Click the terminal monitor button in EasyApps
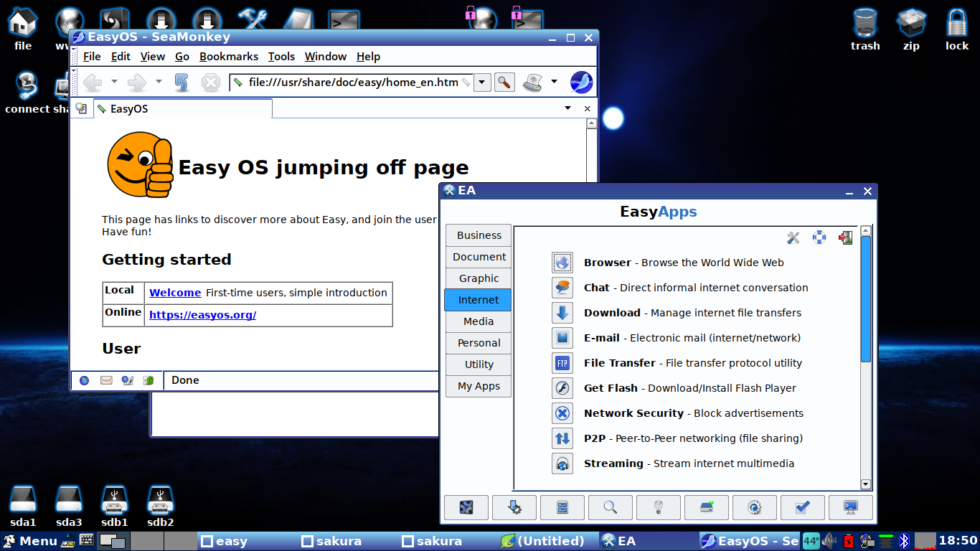Image resolution: width=980 pixels, height=551 pixels. click(x=851, y=507)
